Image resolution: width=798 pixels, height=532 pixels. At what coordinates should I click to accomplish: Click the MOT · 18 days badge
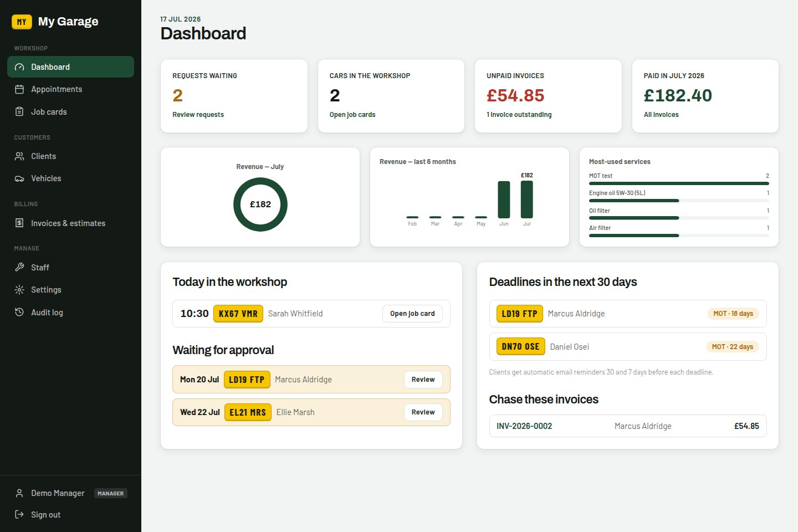pyautogui.click(x=733, y=314)
